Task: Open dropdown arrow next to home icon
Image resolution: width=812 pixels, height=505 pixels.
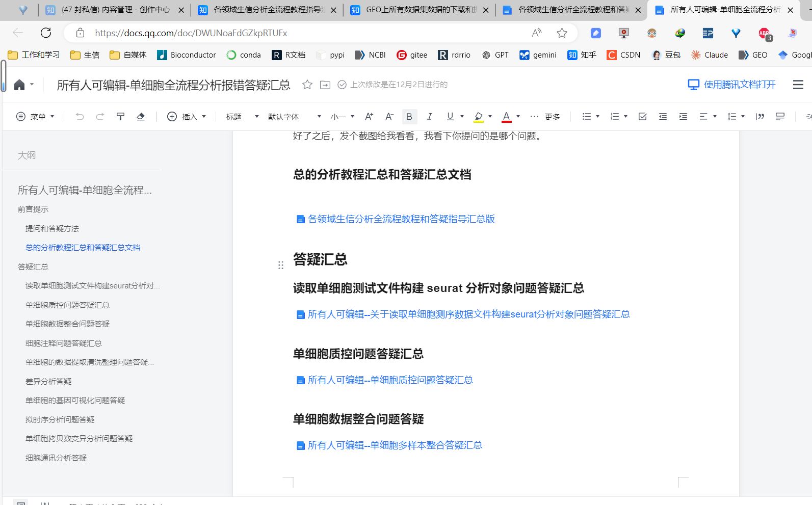Action: tap(32, 85)
